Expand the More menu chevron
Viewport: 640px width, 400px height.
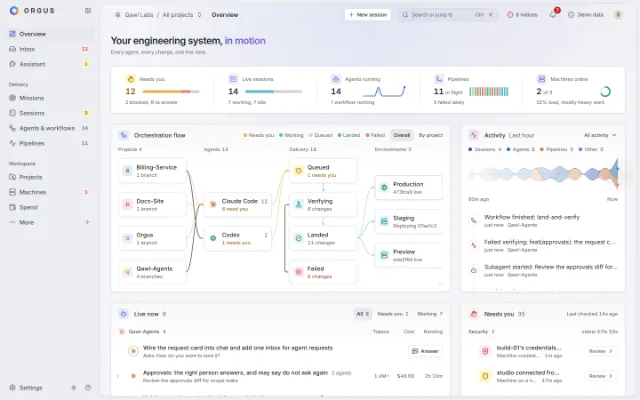pos(87,222)
